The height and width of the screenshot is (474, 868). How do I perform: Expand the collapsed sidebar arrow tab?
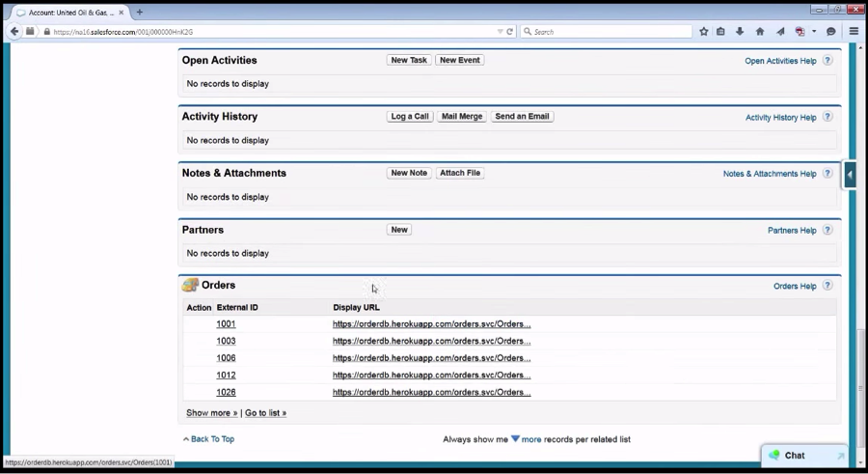pos(850,175)
